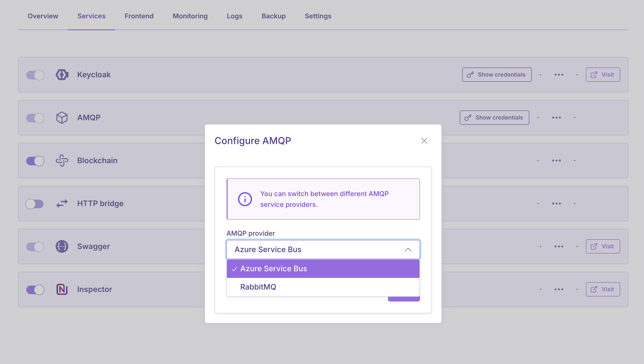Enable the HTTP bridge service toggle
Image resolution: width=644 pixels, height=364 pixels.
pos(35,204)
